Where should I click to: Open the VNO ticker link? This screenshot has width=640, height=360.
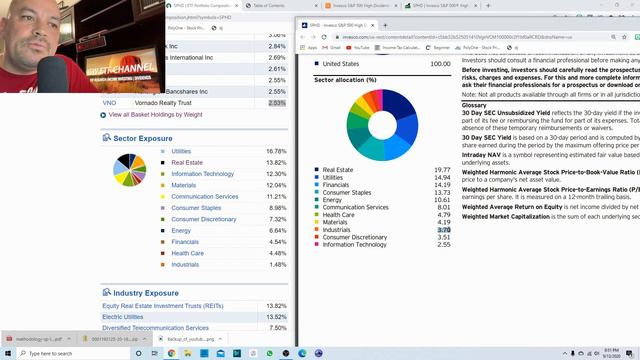pos(109,103)
